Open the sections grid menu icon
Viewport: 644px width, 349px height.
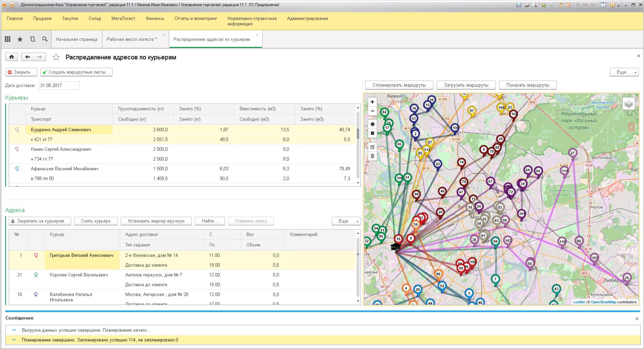7,39
